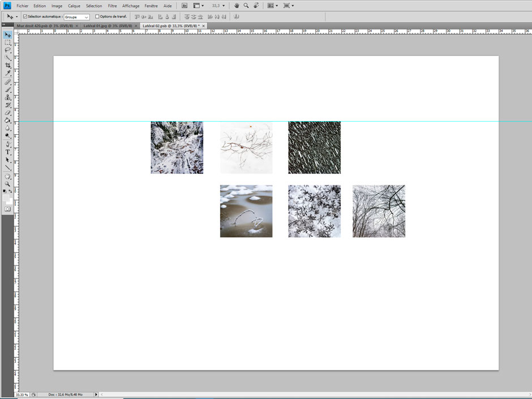Select the Lasso tool
Image resolution: width=532 pixels, height=399 pixels.
coord(8,50)
